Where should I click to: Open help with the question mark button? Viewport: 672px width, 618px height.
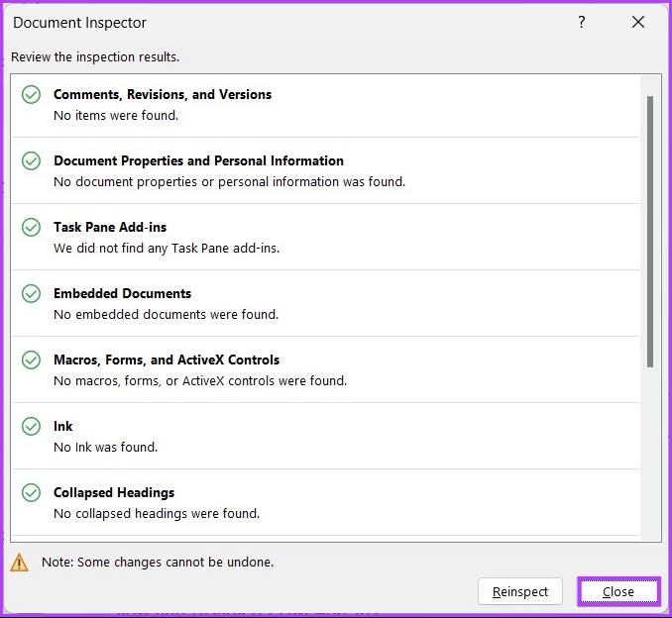coord(582,23)
